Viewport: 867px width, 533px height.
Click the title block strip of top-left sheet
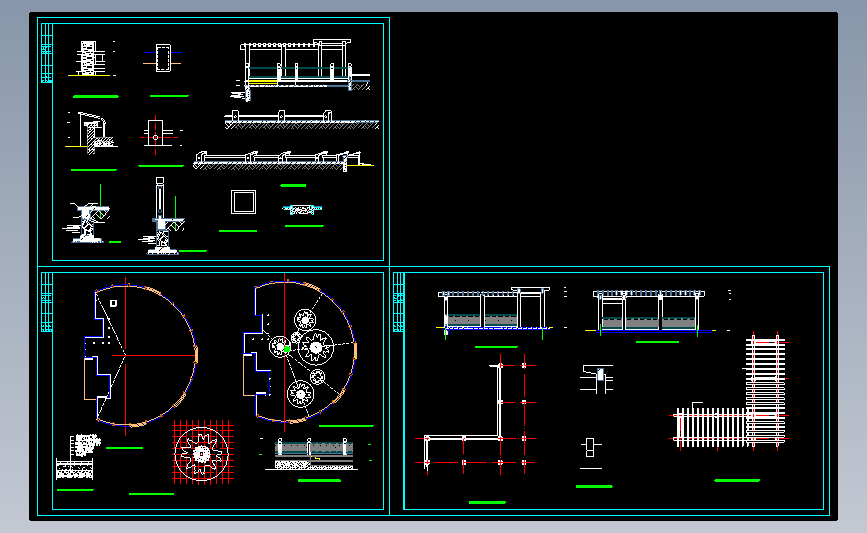pyautogui.click(x=46, y=53)
